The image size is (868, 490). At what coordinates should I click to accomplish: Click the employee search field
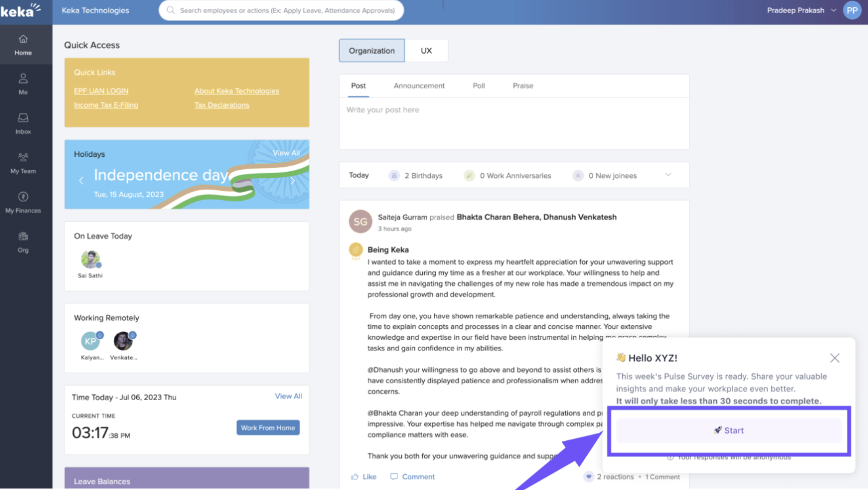point(287,11)
